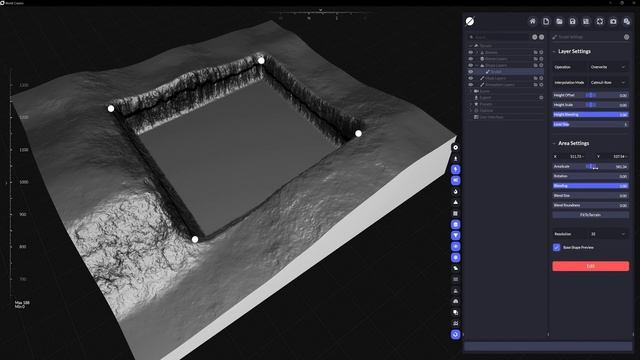Click the X position value field
This screenshot has width=640, height=360.
pos(575,156)
